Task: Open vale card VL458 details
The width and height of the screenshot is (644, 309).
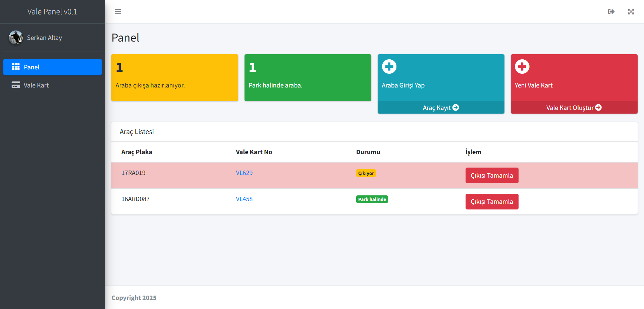Action: [244, 199]
